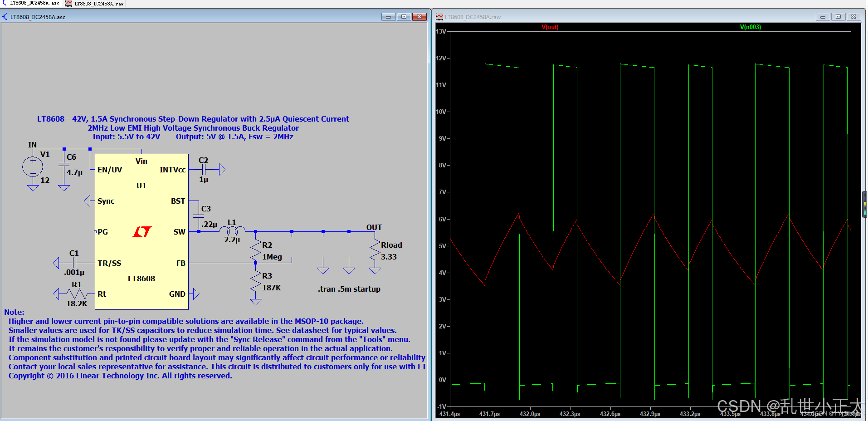Select resistor R1 on the Rt pin

click(76, 294)
